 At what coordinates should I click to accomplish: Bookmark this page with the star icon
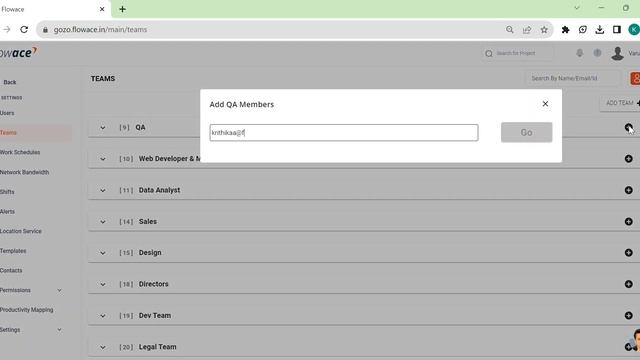[544, 29]
